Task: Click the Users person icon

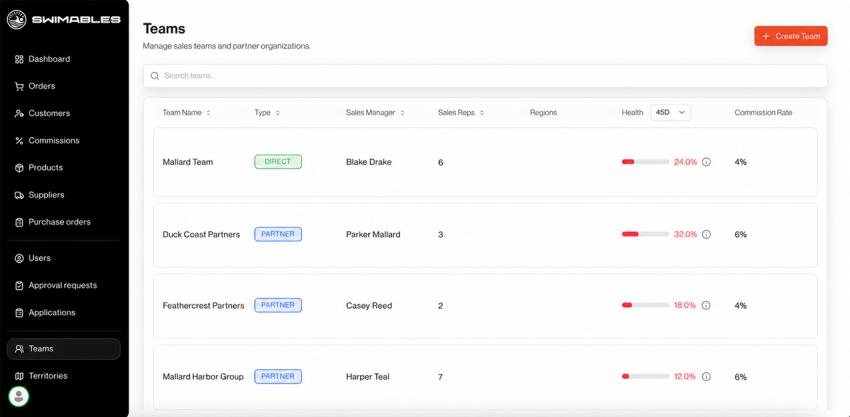Action: coord(19,258)
